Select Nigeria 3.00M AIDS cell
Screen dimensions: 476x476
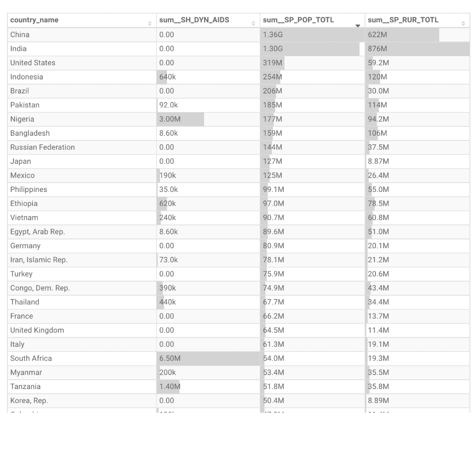tap(208, 119)
